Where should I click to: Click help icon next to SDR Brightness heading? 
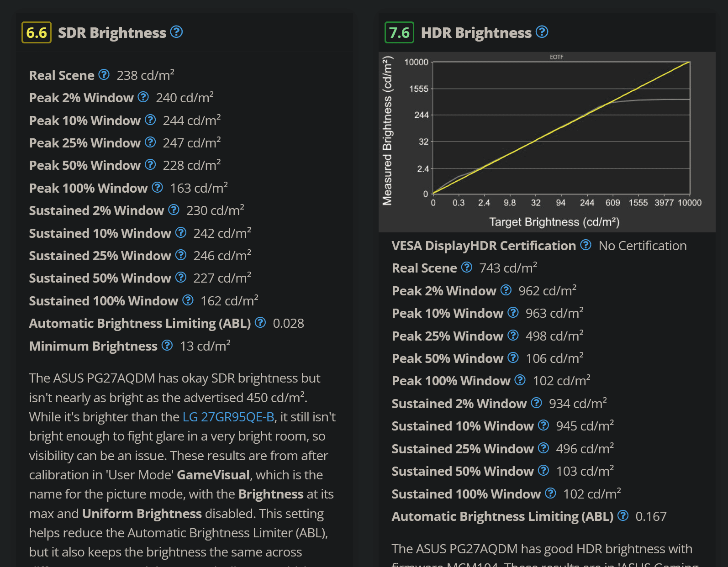click(176, 32)
